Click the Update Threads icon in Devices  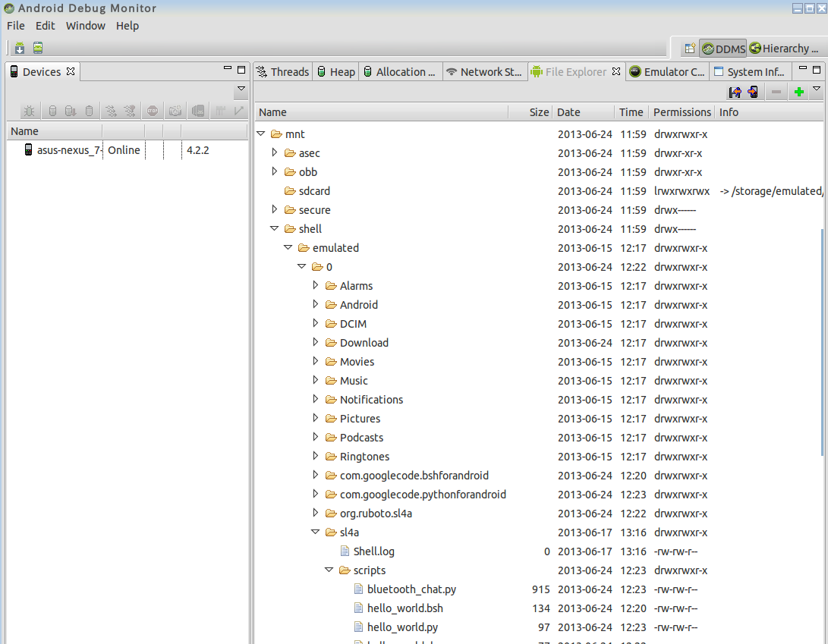click(111, 111)
